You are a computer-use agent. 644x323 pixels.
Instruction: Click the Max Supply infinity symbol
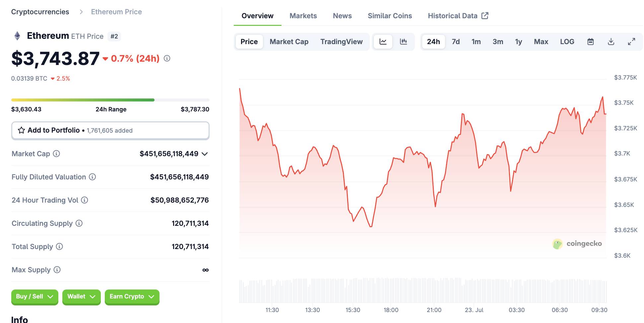(x=206, y=270)
